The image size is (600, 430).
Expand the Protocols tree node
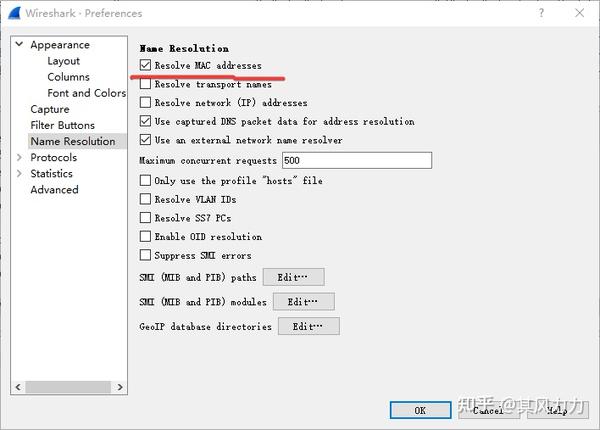coord(19,157)
